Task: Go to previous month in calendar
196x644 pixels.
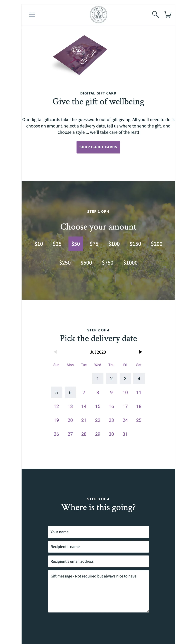Action: click(55, 352)
